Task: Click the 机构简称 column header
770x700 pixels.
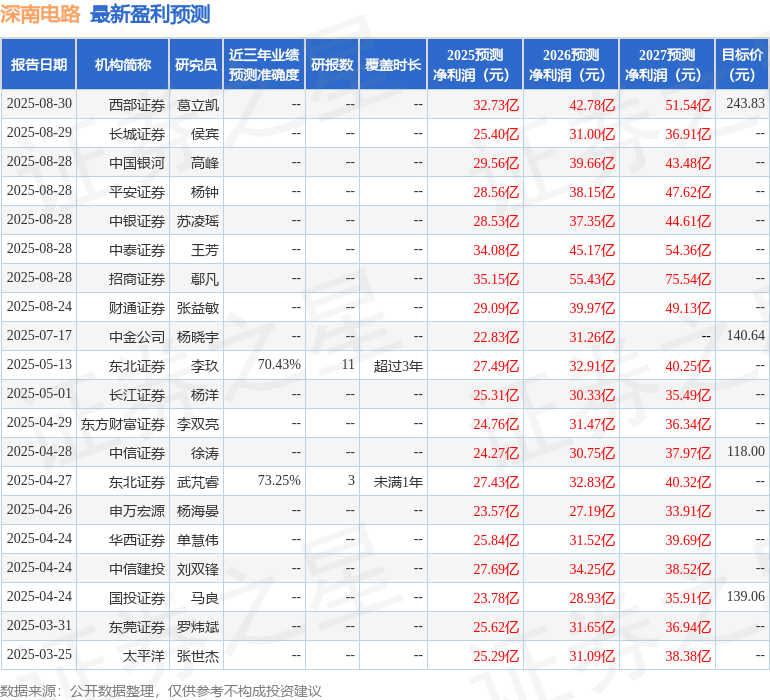Action: (x=122, y=65)
